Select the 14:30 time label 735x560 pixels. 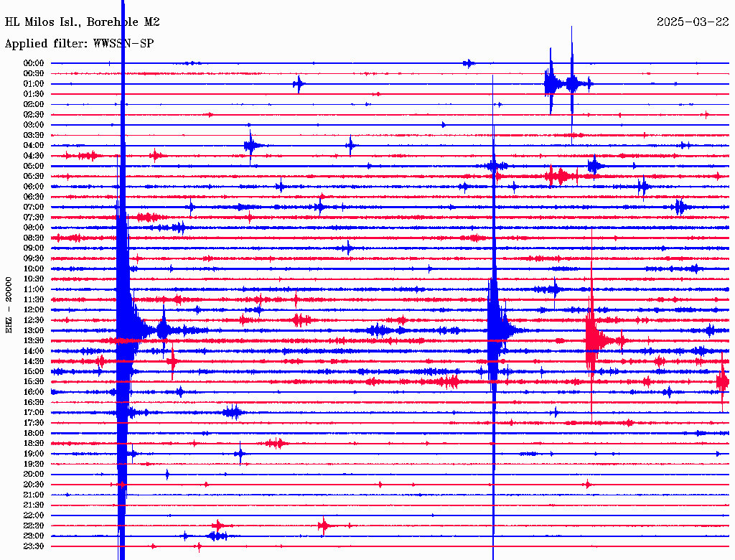(34, 361)
